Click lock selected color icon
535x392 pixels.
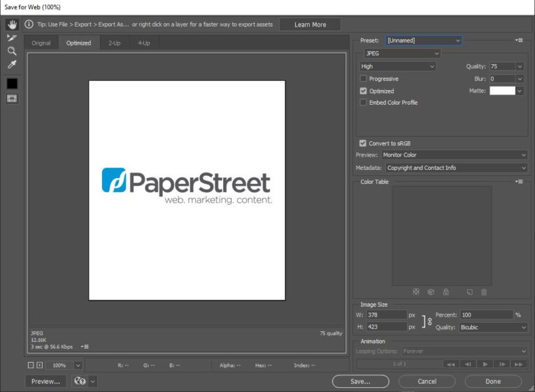point(445,292)
